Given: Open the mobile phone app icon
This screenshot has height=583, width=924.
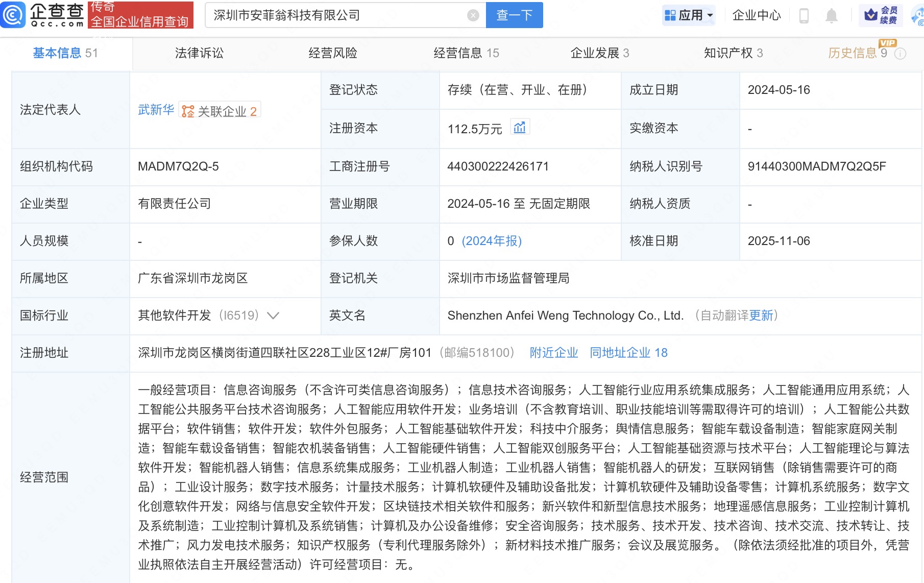Looking at the screenshot, I should [x=804, y=16].
